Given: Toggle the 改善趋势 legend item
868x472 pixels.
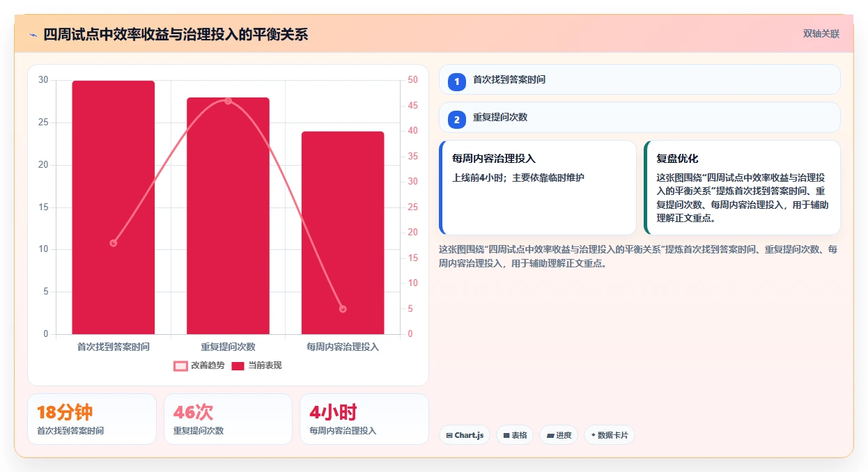Looking at the screenshot, I should tap(199, 365).
